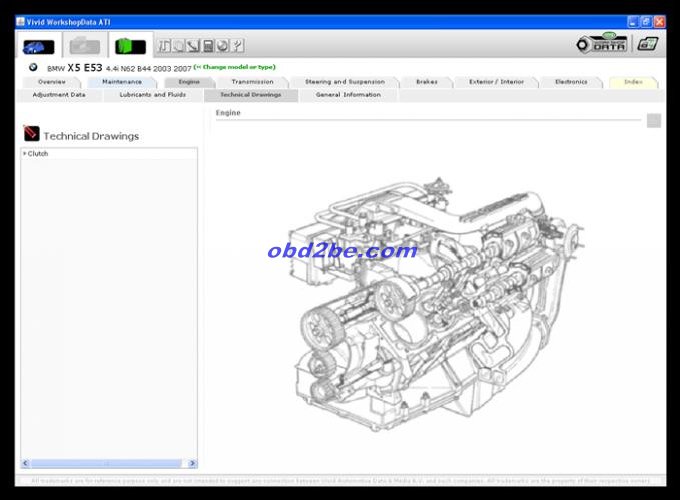Minimize the Vivid WorkshopData window
This screenshot has width=680, height=500.
click(x=633, y=22)
